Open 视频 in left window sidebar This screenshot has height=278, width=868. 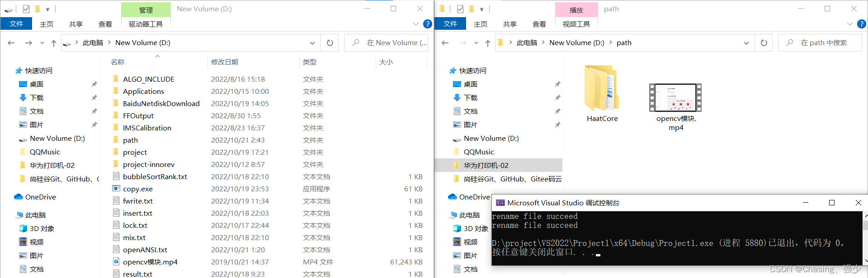37,242
